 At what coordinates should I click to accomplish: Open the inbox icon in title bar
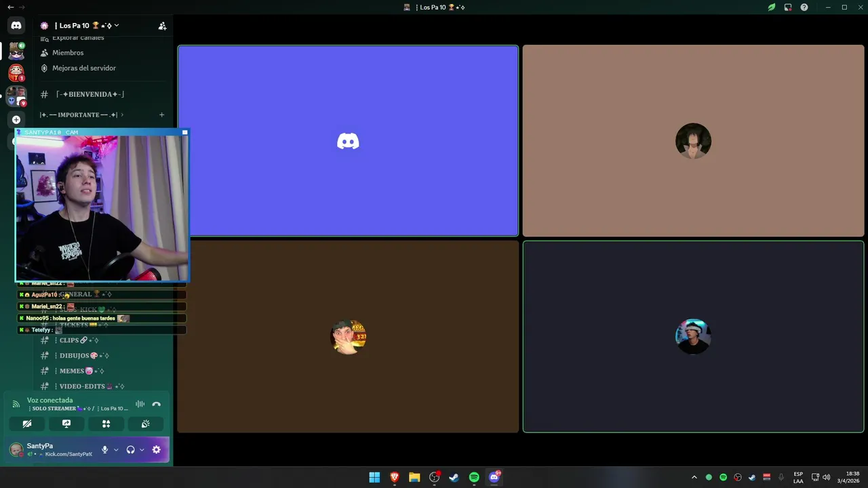pos(788,7)
